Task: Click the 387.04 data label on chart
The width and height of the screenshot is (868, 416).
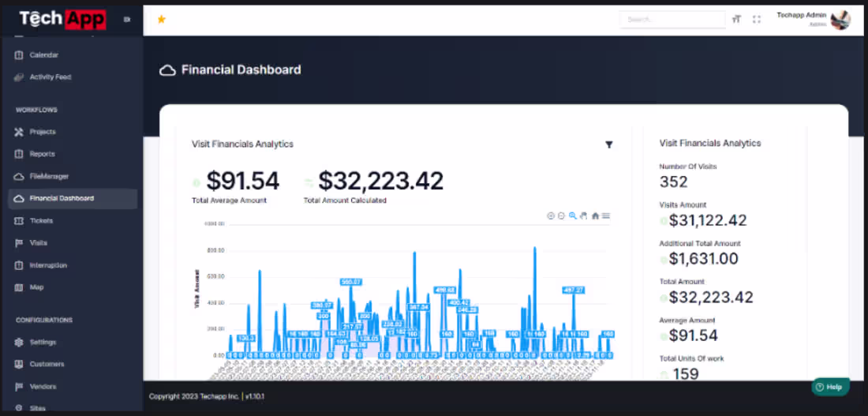Action: coord(418,307)
